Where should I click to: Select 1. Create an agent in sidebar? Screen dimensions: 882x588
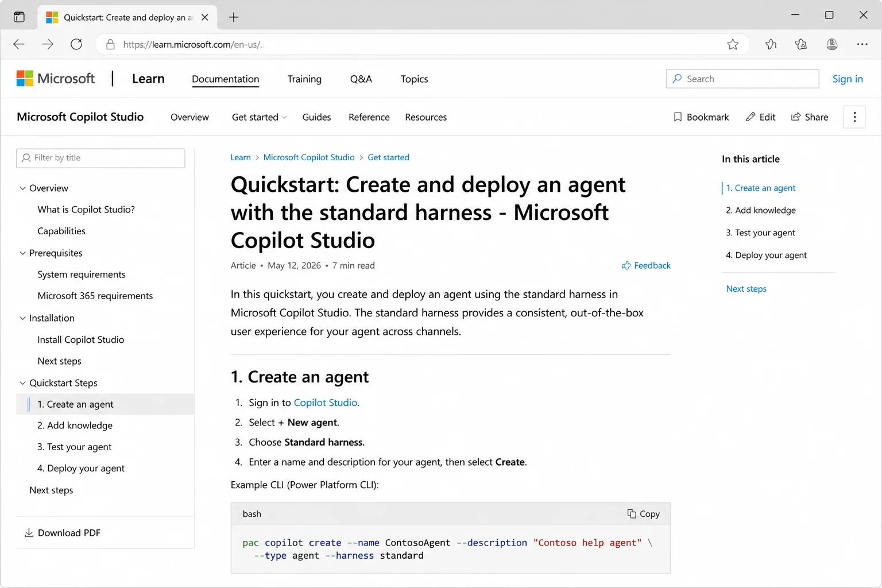point(105,404)
